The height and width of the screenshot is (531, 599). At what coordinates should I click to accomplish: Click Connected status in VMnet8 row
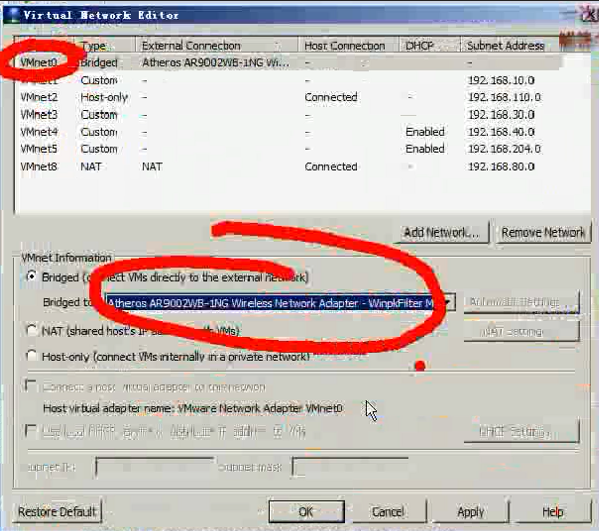coord(331,167)
